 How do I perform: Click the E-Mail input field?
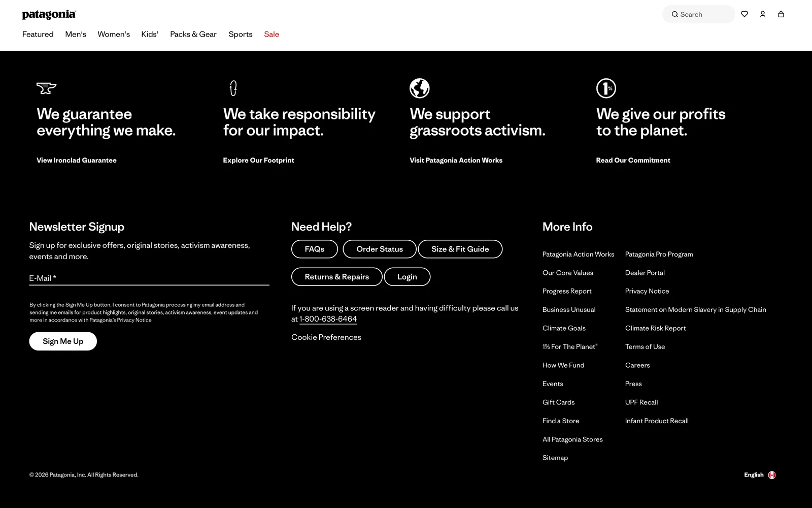(149, 278)
